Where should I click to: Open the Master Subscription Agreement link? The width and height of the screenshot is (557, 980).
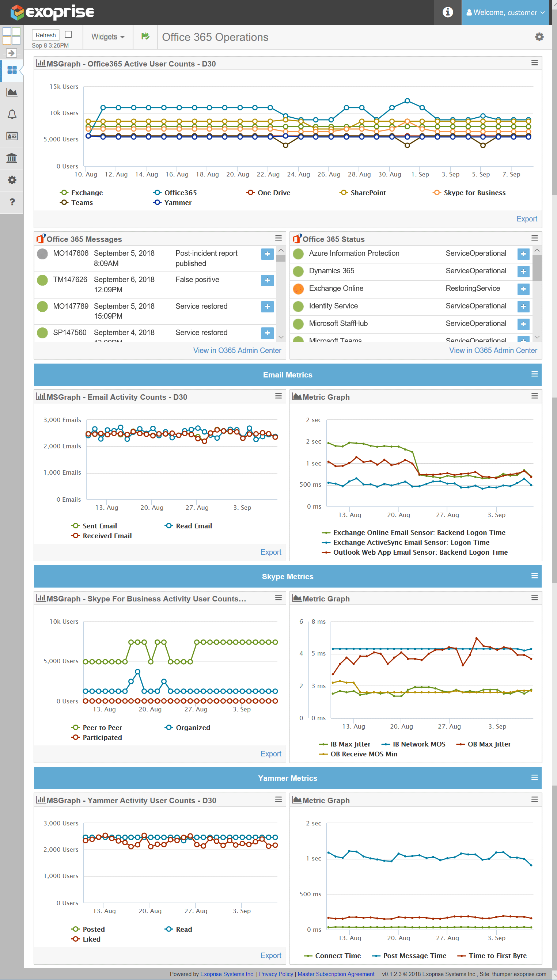pyautogui.click(x=336, y=973)
